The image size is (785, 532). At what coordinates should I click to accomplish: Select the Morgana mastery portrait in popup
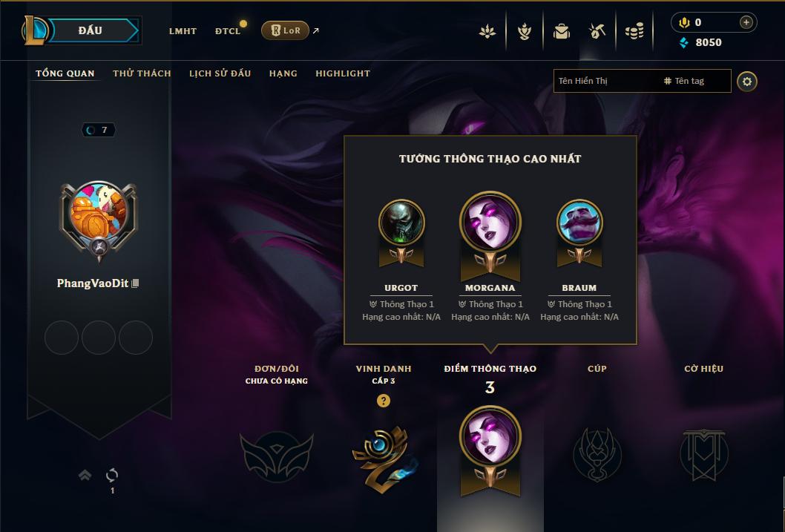(x=490, y=223)
